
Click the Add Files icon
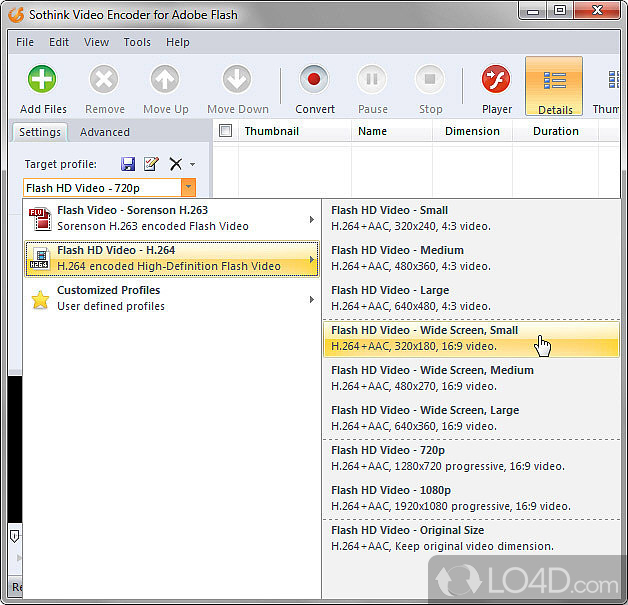coord(43,80)
